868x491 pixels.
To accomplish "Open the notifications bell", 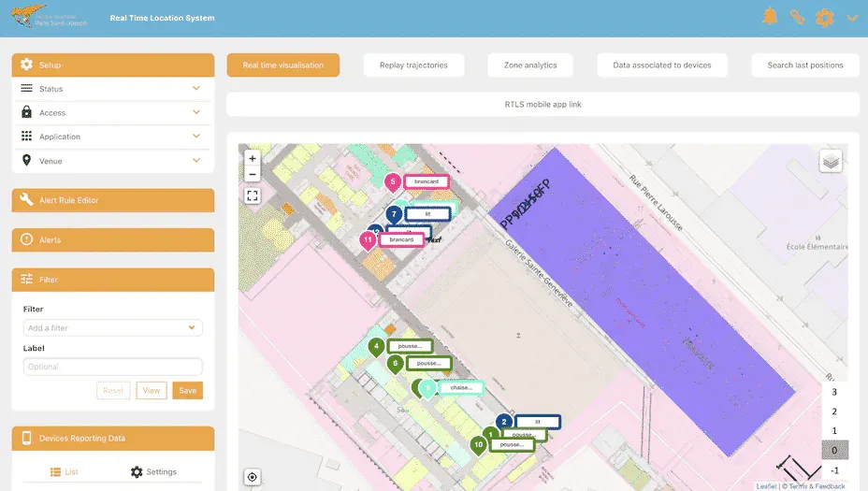I will click(x=770, y=17).
